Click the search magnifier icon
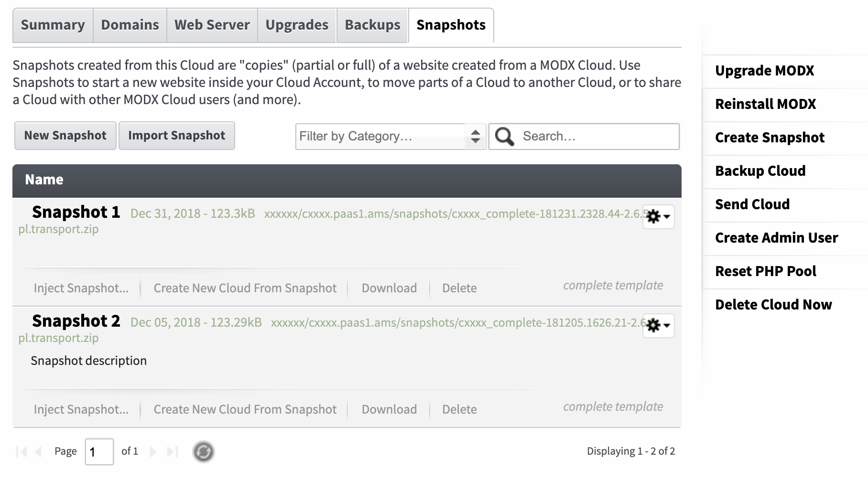Viewport: 868px width, 490px height. [504, 137]
